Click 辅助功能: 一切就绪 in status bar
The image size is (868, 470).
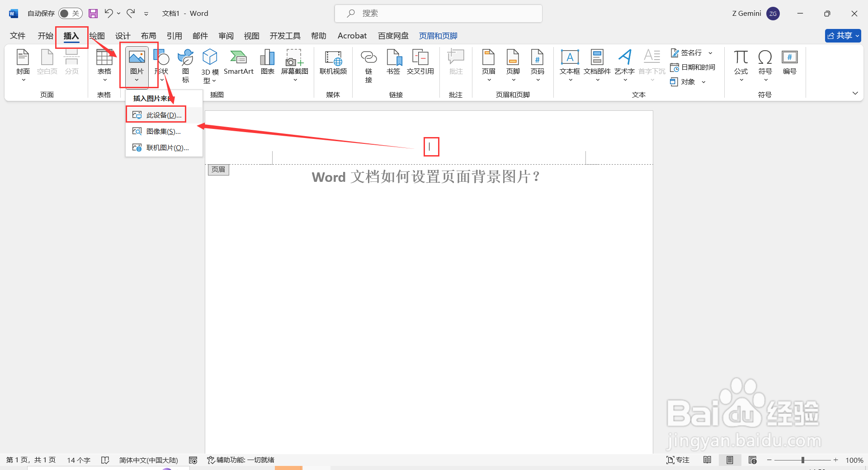[241, 460]
